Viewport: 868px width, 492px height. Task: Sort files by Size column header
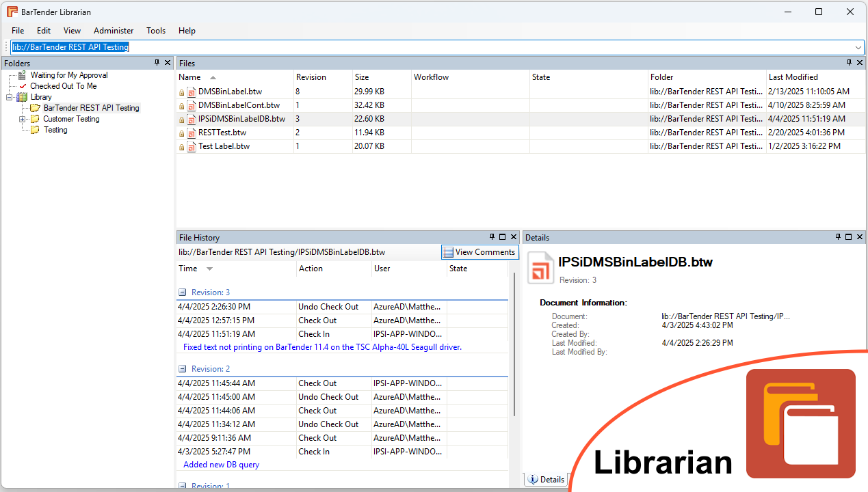(382, 77)
